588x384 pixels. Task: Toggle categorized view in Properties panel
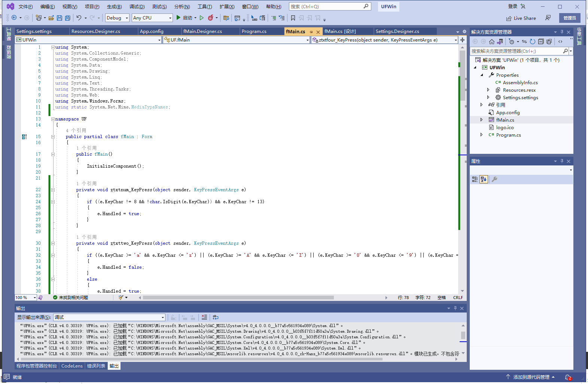(x=475, y=179)
